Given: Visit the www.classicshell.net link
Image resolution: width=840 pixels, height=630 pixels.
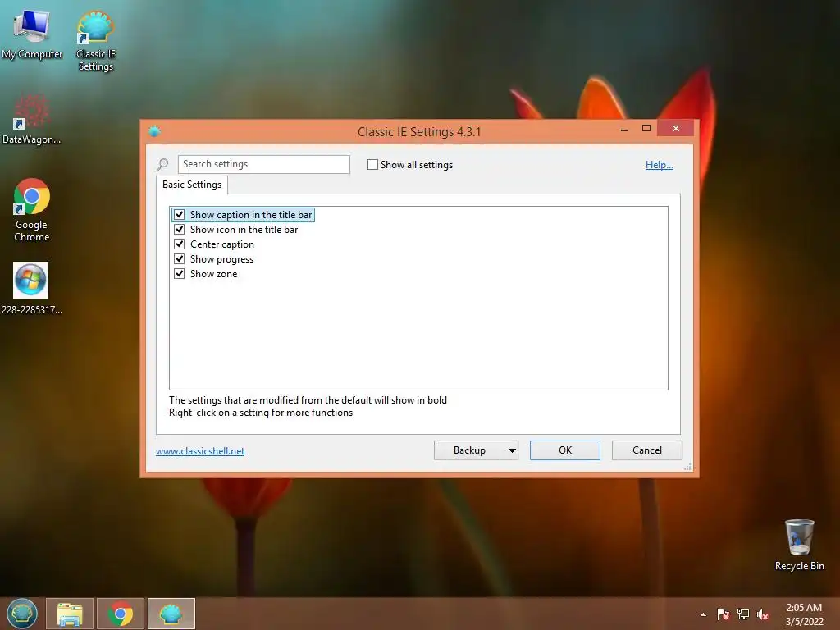Looking at the screenshot, I should pos(200,451).
